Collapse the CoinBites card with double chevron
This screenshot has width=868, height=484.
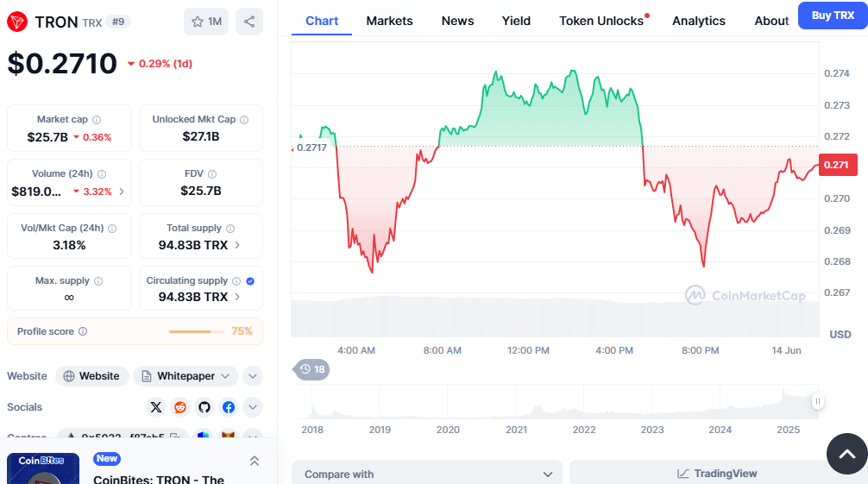point(254,461)
